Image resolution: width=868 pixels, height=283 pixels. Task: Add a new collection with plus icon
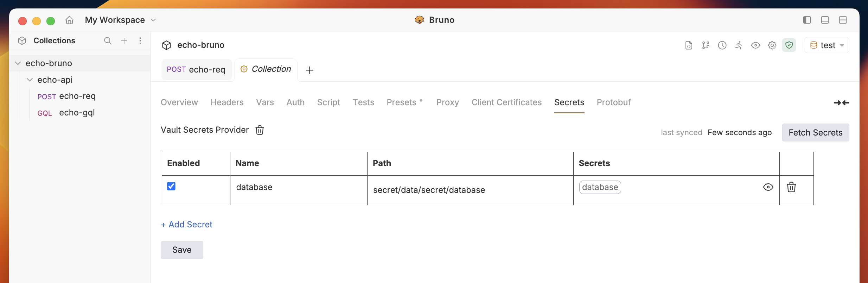[124, 41]
